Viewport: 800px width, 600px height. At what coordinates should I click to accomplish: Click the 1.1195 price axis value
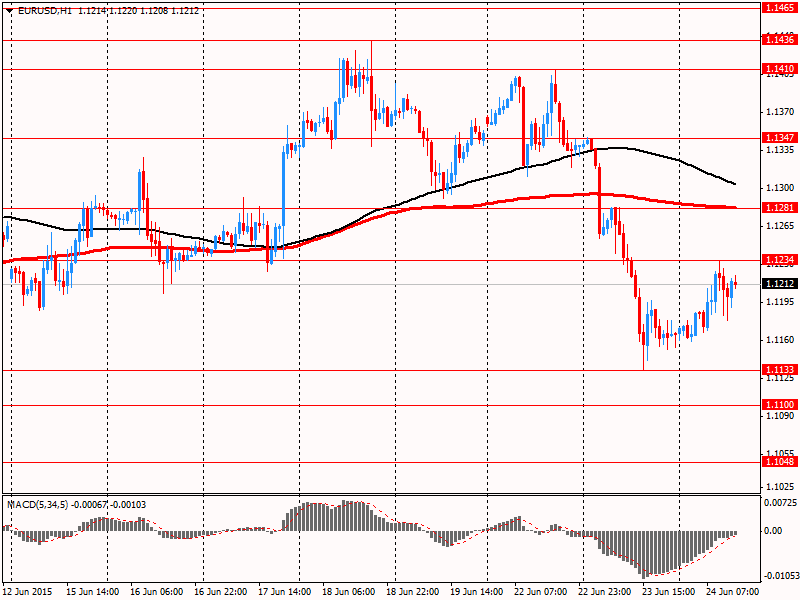click(x=780, y=302)
